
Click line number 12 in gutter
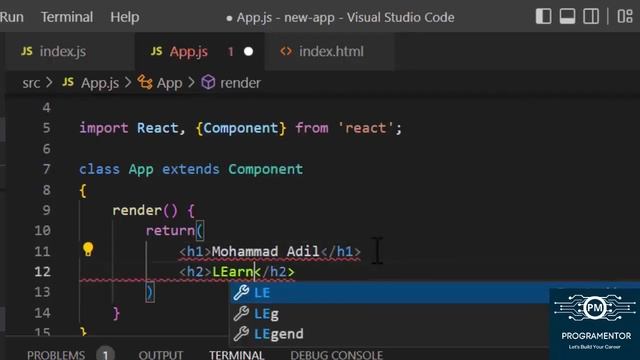42,271
